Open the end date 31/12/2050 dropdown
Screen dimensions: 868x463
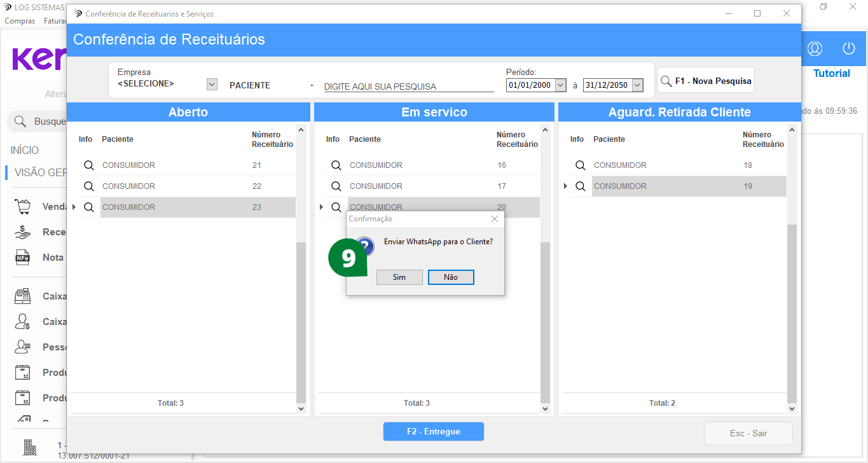638,85
